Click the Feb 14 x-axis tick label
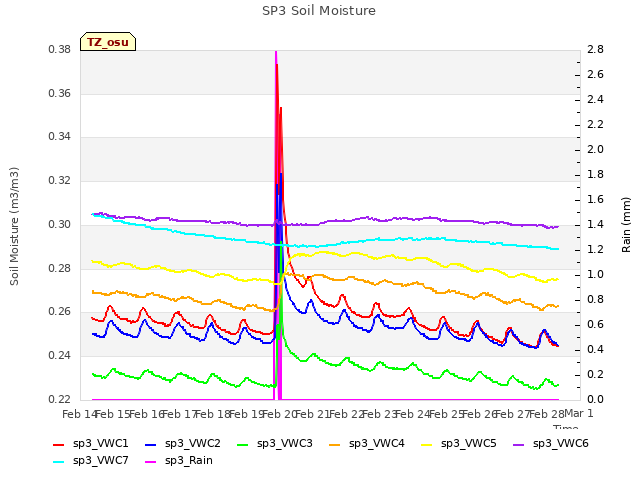Screen dimensions: 640x480 click(x=80, y=414)
